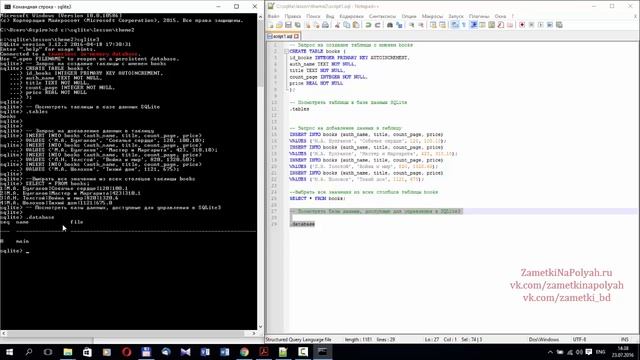The height and width of the screenshot is (360, 640).
Task: Click the Close All toolbar icon
Action: [316, 25]
